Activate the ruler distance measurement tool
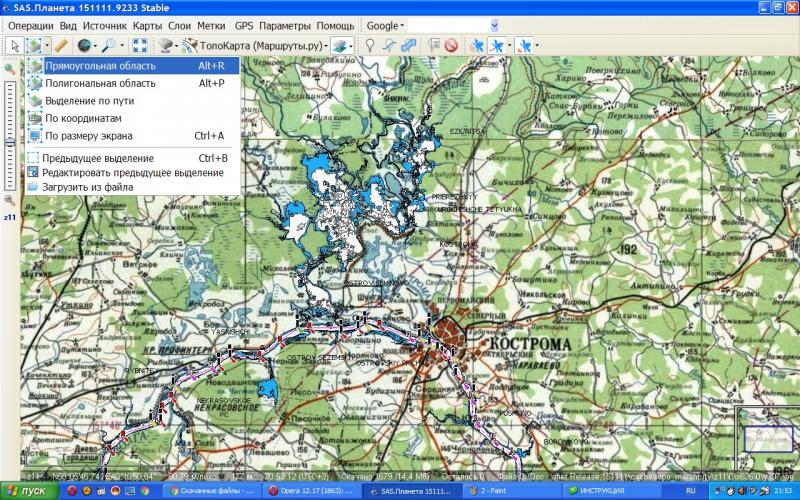 pos(61,45)
